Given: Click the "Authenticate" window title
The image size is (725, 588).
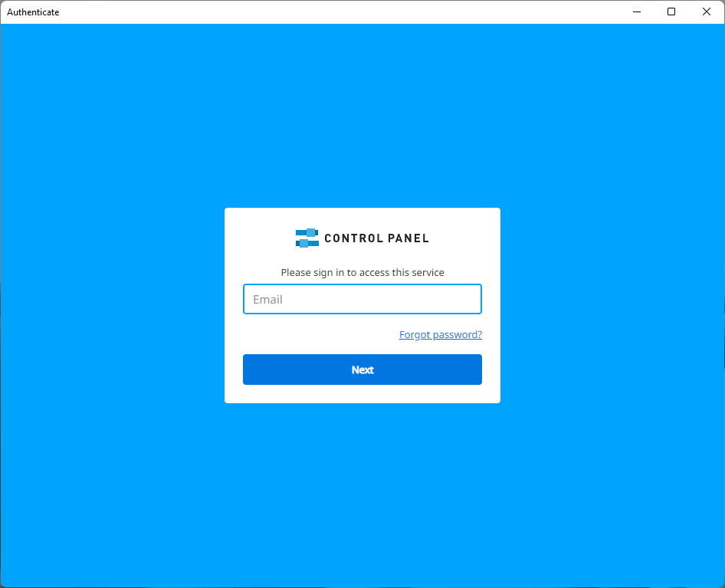Looking at the screenshot, I should click(x=33, y=12).
